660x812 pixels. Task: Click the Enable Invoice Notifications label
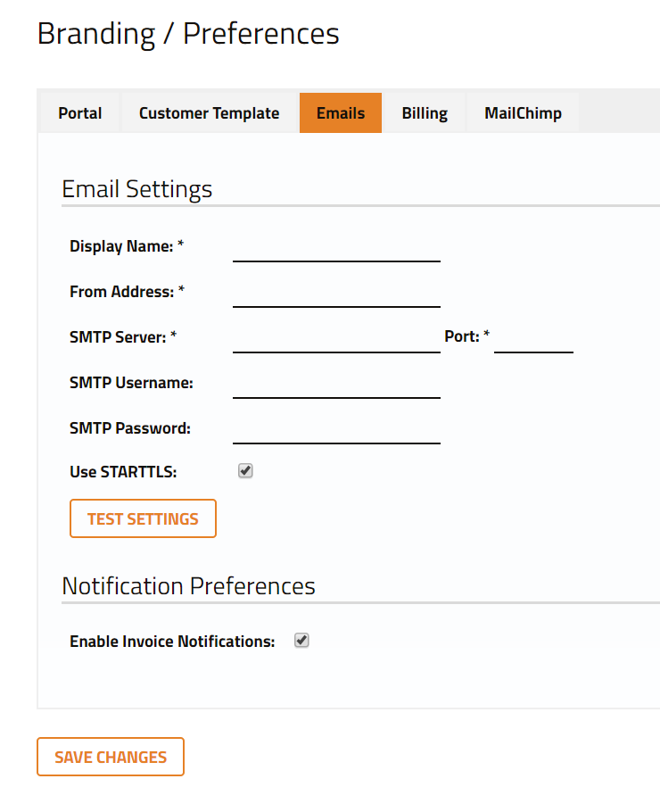(x=172, y=641)
